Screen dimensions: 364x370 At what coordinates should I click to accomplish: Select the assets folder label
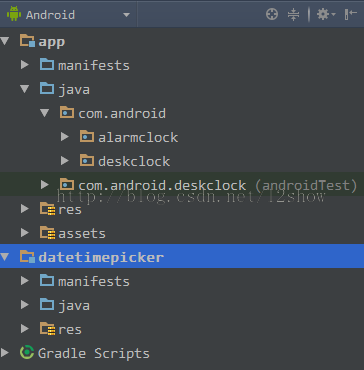82,234
